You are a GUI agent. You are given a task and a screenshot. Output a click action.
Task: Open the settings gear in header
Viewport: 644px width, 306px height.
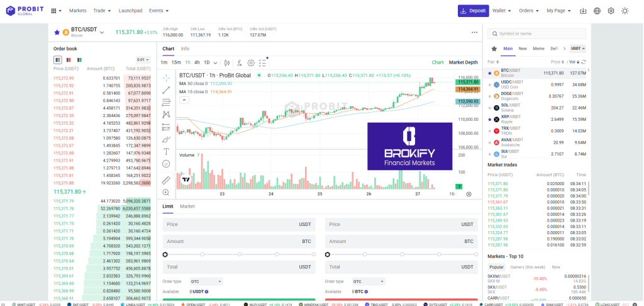point(611,11)
